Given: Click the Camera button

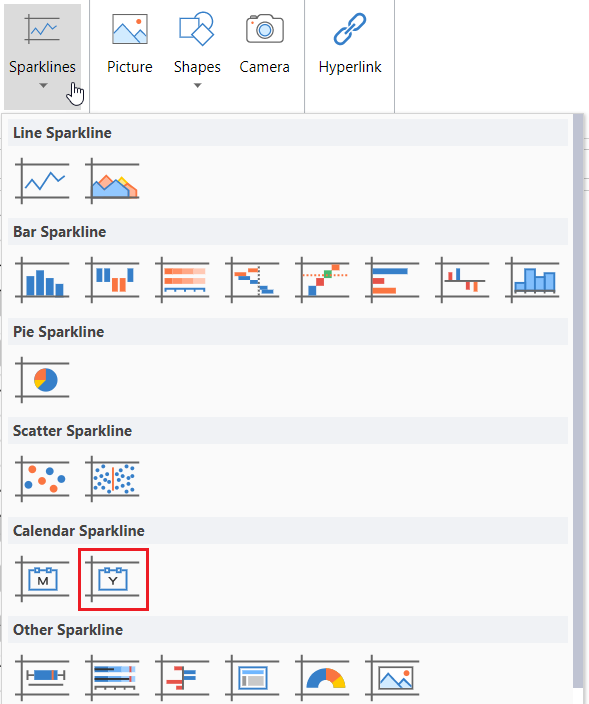Looking at the screenshot, I should [x=264, y=44].
